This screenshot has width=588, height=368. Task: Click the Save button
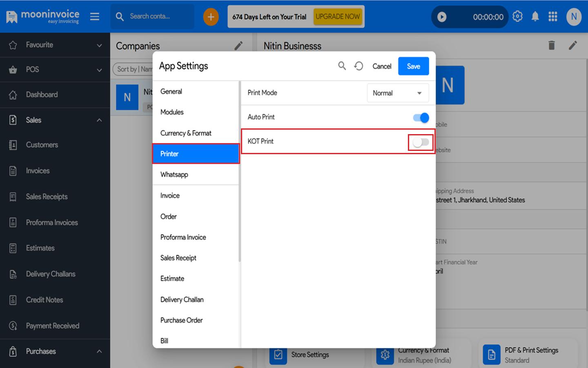[x=413, y=66]
